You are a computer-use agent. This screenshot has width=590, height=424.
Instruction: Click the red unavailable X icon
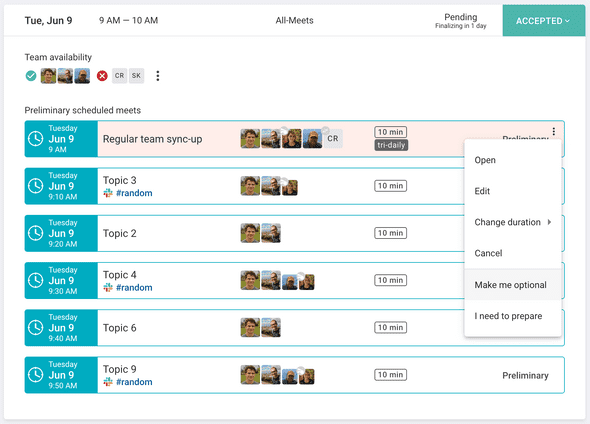tap(102, 76)
